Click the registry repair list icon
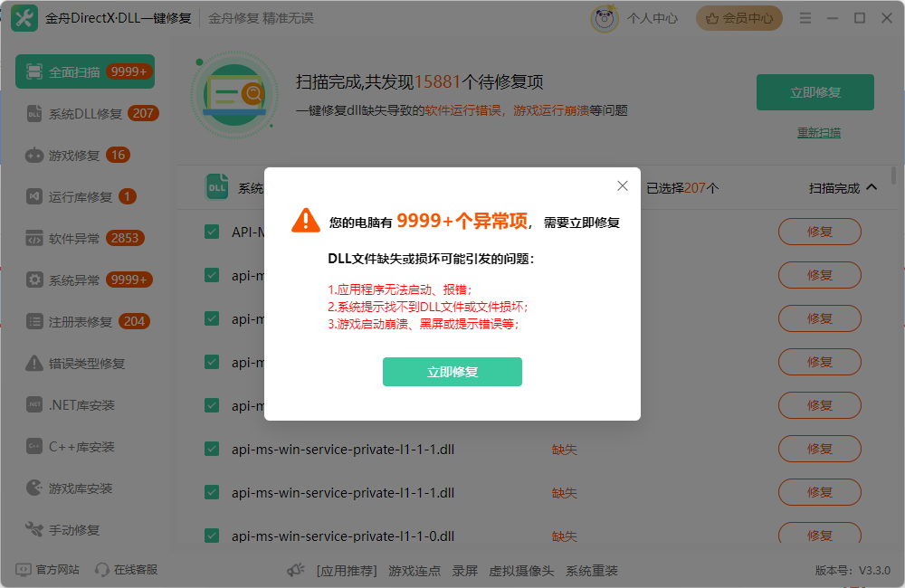The height and width of the screenshot is (588, 905). coord(34,321)
